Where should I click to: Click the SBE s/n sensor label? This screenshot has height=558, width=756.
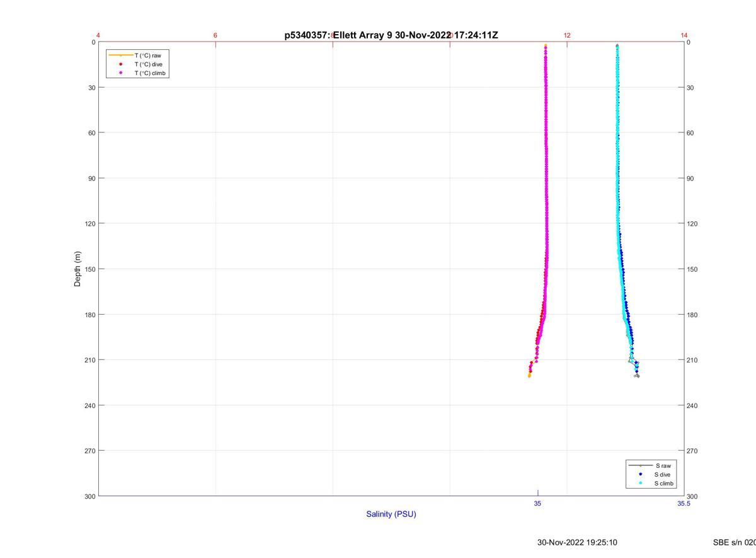pos(735,542)
